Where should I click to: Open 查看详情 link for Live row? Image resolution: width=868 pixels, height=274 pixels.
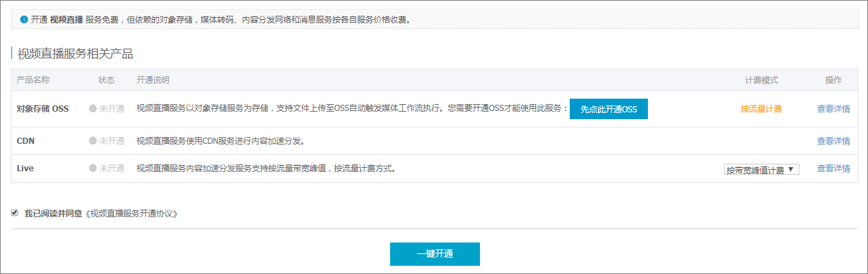point(834,169)
